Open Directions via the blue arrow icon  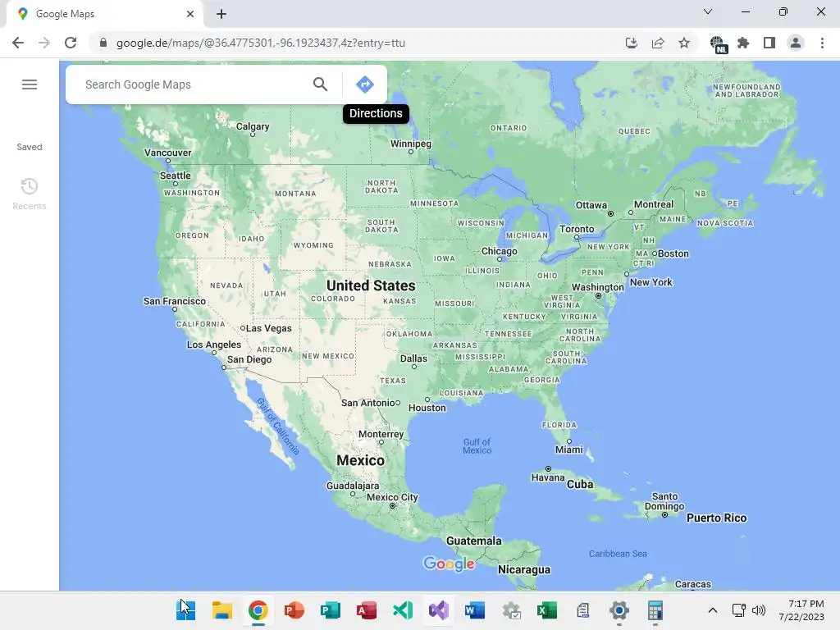[365, 84]
